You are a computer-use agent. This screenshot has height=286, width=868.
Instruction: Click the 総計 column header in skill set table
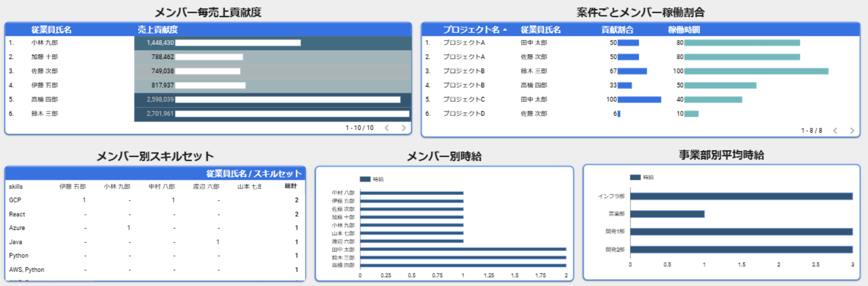point(290,186)
